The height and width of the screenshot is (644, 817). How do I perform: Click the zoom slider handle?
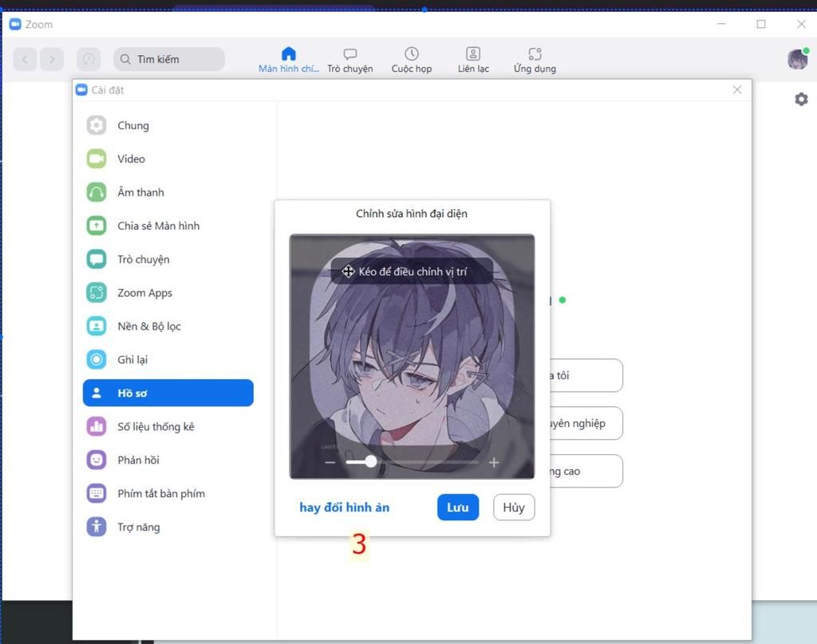(x=370, y=461)
